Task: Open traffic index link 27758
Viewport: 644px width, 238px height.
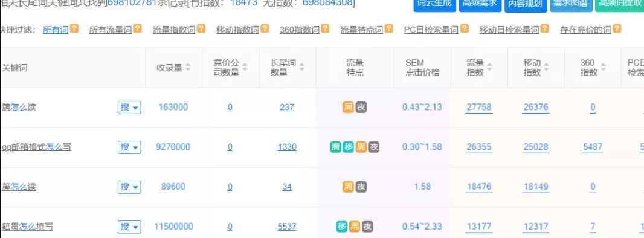Action: pyautogui.click(x=479, y=107)
